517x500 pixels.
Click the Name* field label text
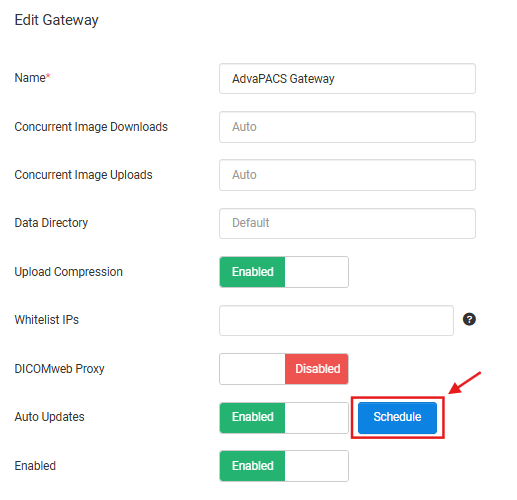(x=32, y=78)
